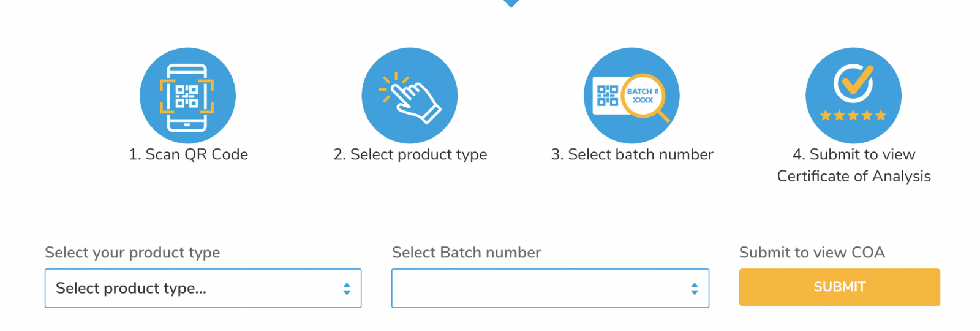The width and height of the screenshot is (980, 331).
Task: Click the '3. Select batch number' step label
Action: pyautogui.click(x=632, y=154)
